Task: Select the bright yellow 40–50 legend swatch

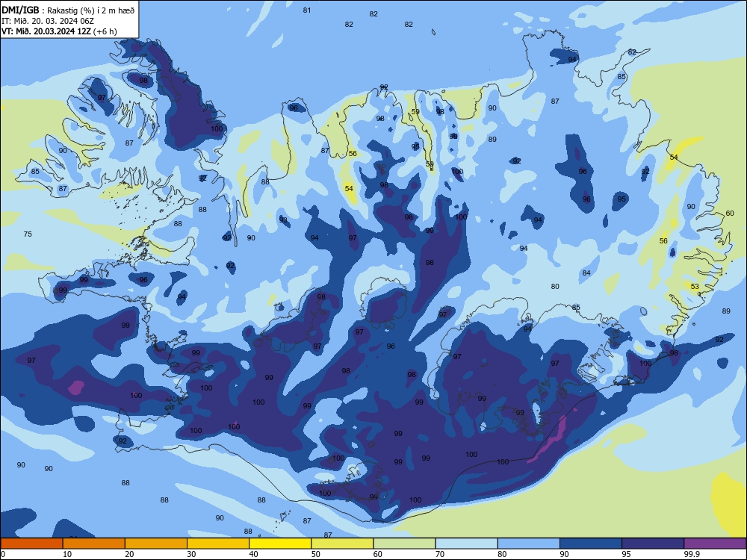Action: pyautogui.click(x=280, y=544)
